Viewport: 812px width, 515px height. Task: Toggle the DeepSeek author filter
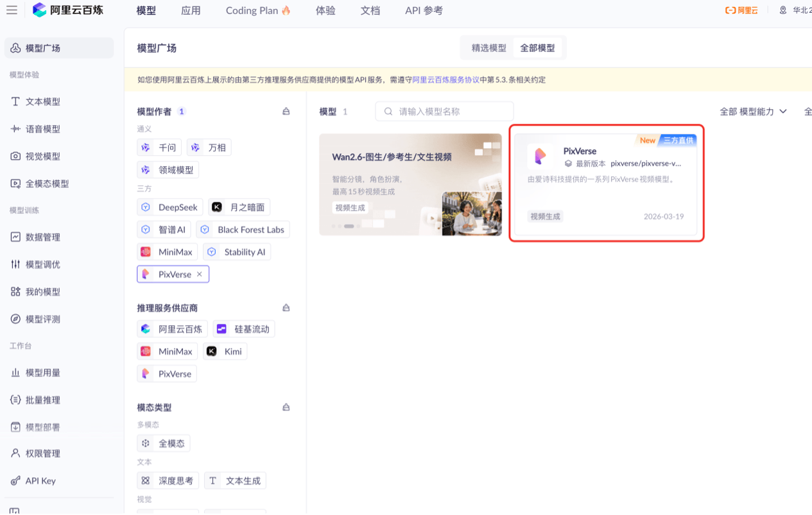pyautogui.click(x=170, y=207)
